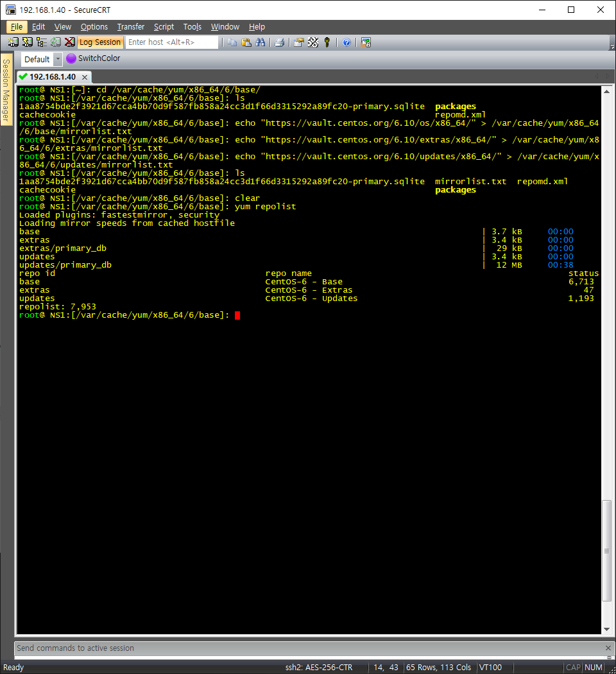Click the 65 Rows, 113 Cols status entry
This screenshot has width=616, height=674.
tap(439, 667)
